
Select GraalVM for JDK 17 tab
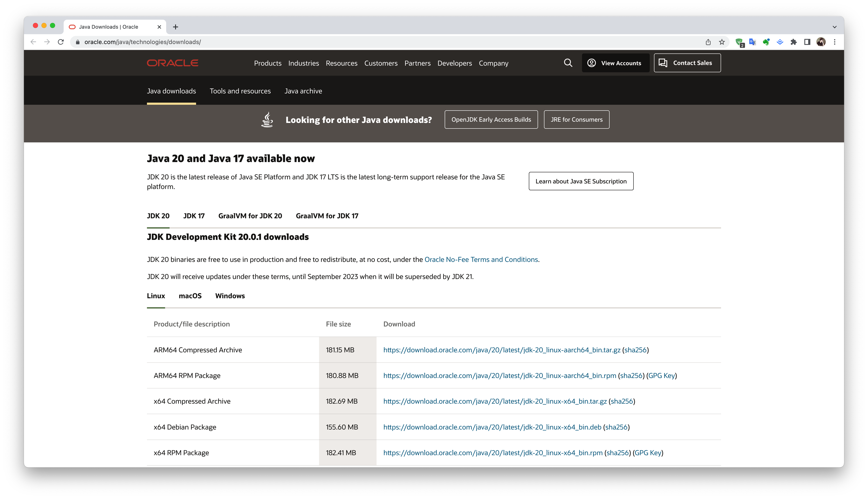(x=327, y=216)
